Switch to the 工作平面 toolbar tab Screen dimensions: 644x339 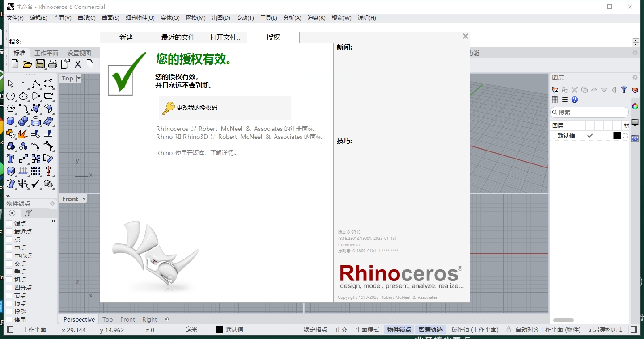tap(47, 53)
